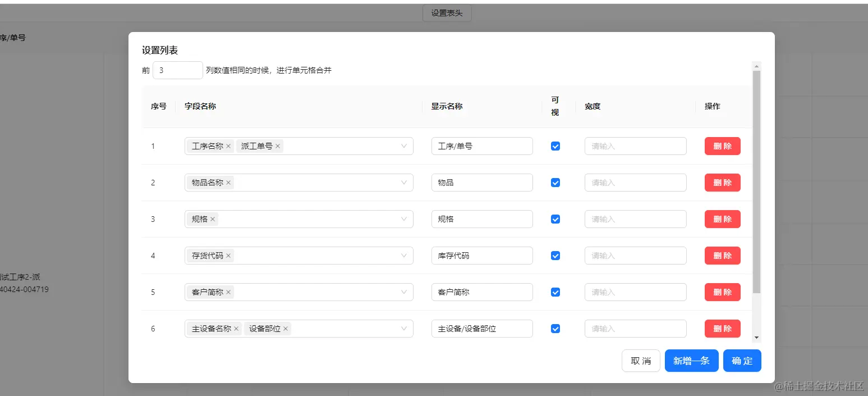The image size is (868, 396).
Task: Delete row 1 using its 删除 button
Action: [722, 145]
